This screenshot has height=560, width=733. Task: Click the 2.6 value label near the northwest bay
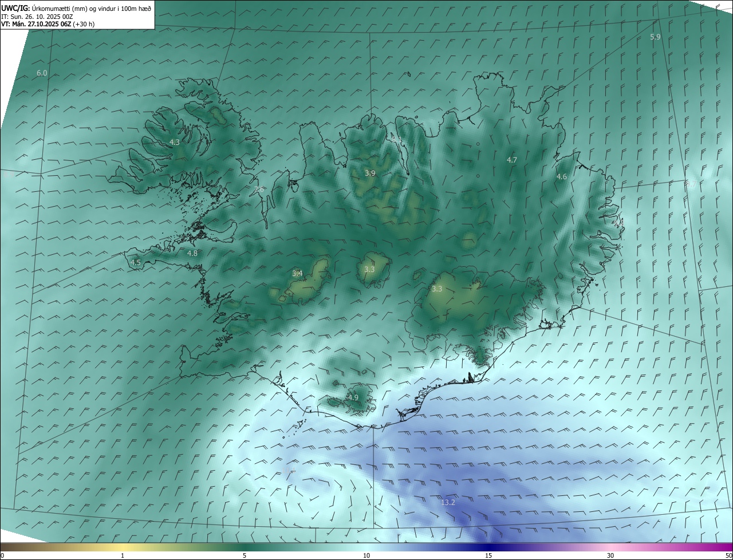(x=259, y=190)
